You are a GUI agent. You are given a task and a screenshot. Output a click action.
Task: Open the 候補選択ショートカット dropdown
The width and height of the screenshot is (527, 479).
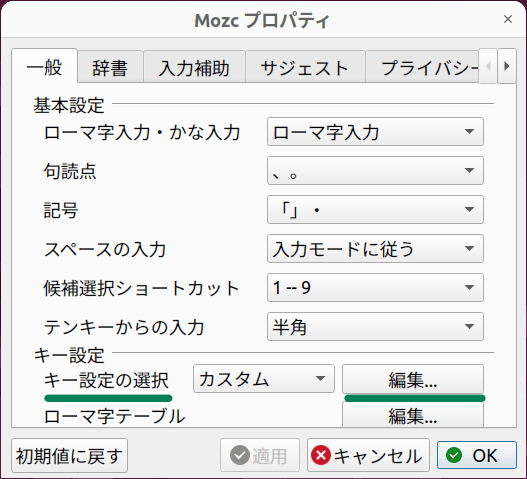point(375,287)
